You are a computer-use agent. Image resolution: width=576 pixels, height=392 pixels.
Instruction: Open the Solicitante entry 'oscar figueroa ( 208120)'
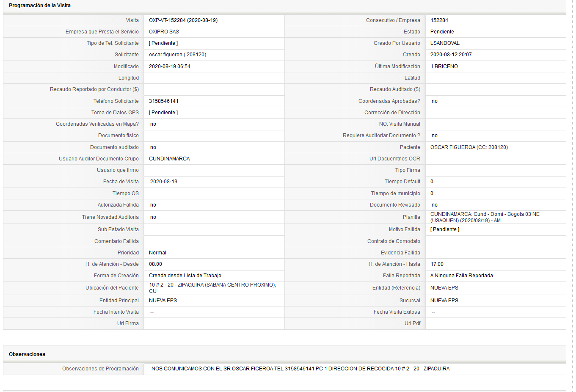178,55
